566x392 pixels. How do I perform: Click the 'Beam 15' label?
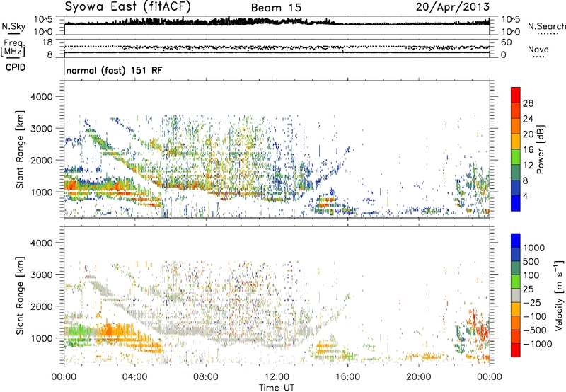pyautogui.click(x=276, y=8)
